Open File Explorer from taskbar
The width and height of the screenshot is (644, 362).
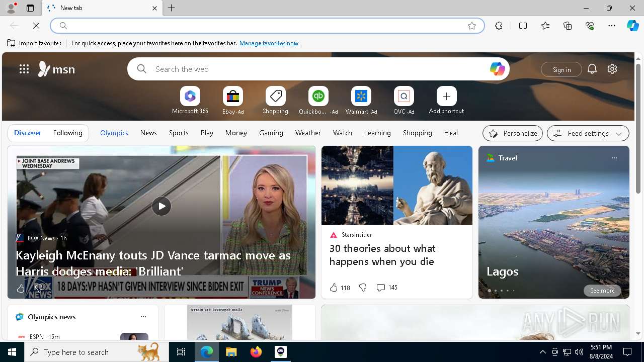click(x=231, y=352)
